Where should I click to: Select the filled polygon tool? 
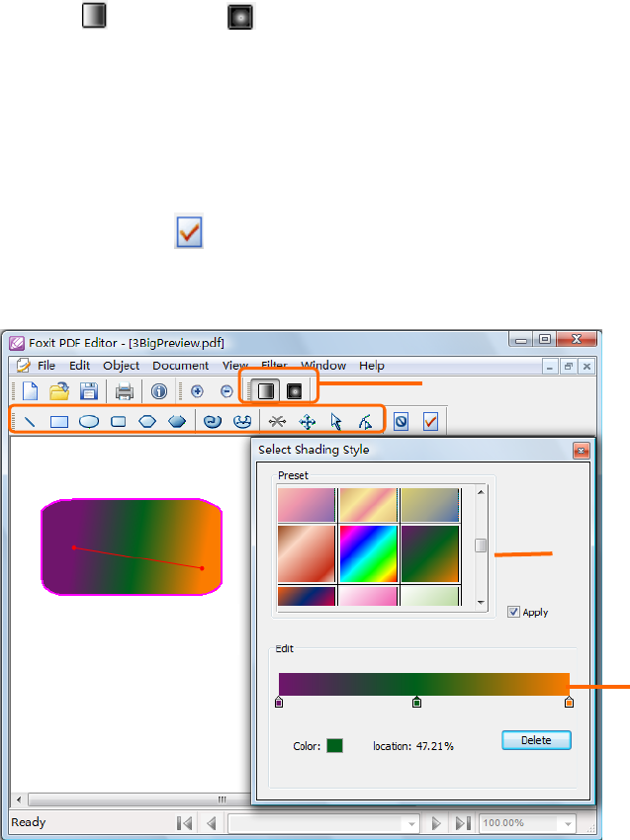(177, 422)
